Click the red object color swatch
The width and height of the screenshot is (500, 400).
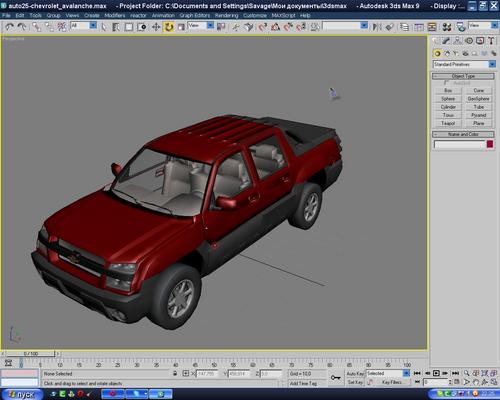coord(490,144)
